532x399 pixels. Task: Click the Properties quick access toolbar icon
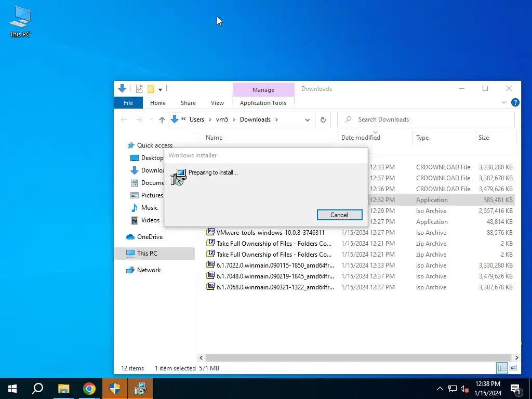pos(139,89)
